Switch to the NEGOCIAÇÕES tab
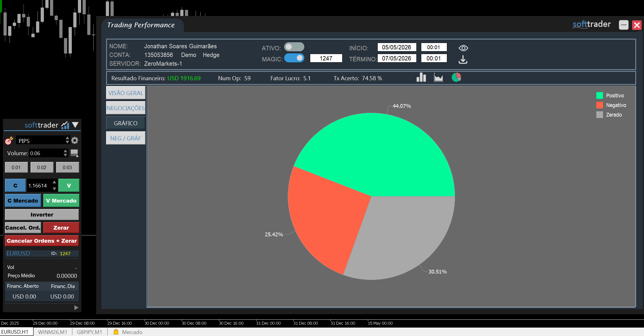This screenshot has height=336, width=644. pos(126,108)
